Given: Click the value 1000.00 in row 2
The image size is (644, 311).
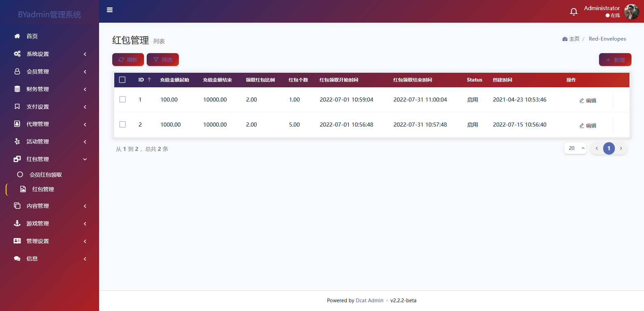Looking at the screenshot, I should pos(170,125).
